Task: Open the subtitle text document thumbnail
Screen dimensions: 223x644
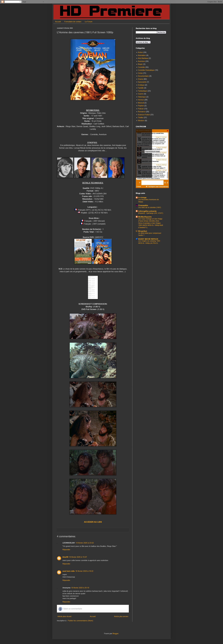Action: click(x=93, y=288)
